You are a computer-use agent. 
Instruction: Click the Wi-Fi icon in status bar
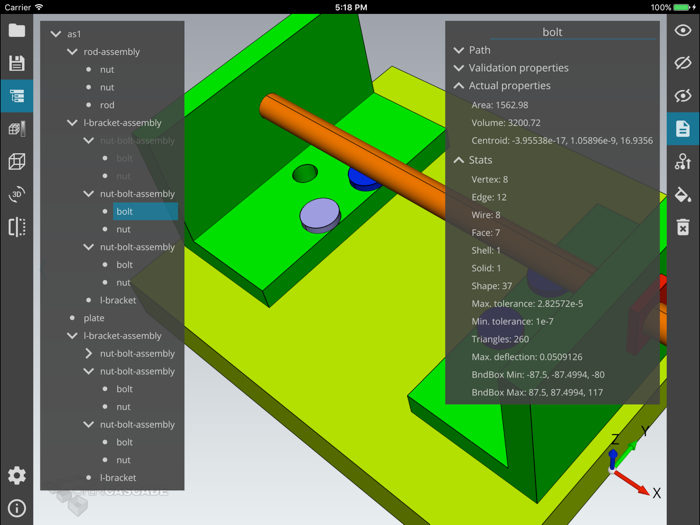click(x=39, y=7)
